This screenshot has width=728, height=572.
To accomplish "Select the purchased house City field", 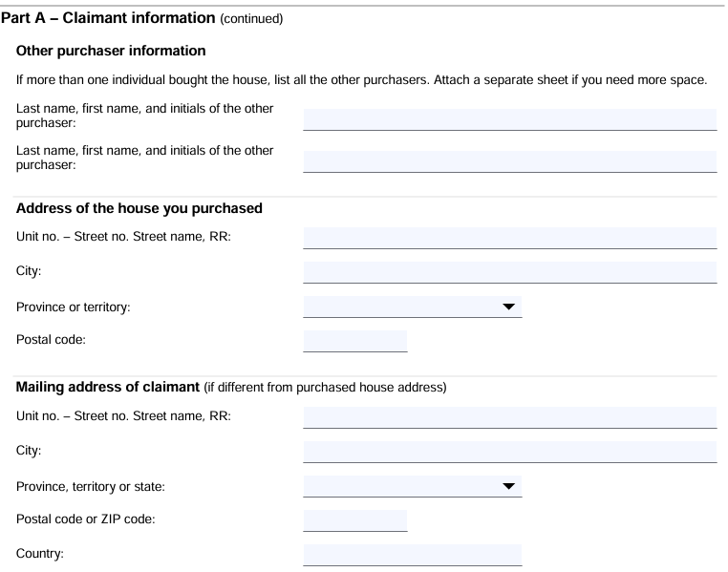I will point(509,271).
